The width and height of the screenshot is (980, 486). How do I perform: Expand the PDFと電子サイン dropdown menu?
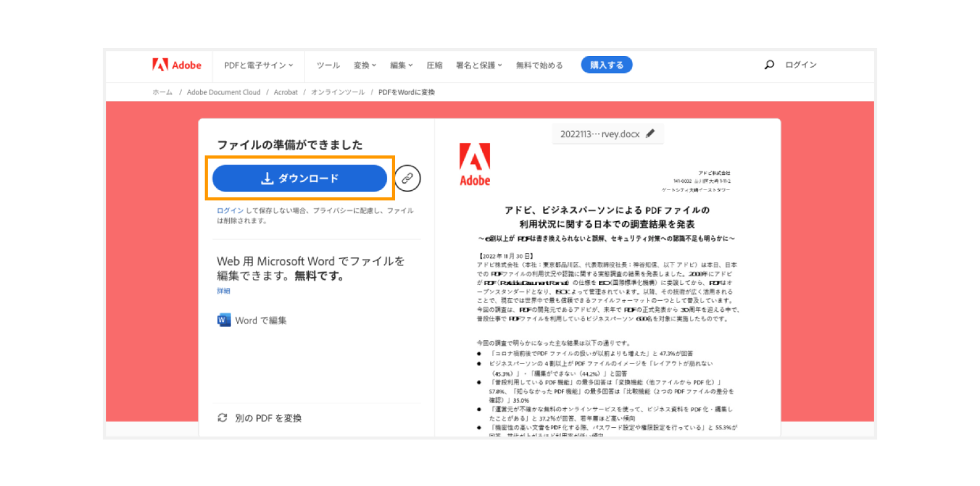coord(258,65)
